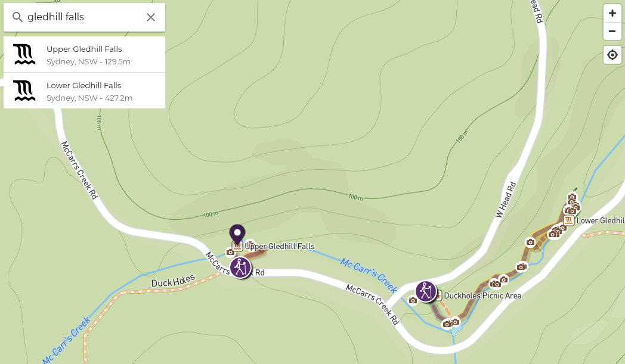The image size is (625, 364).
Task: Click the Upper Gledhill Falls waterfall map icon
Action: click(237, 246)
